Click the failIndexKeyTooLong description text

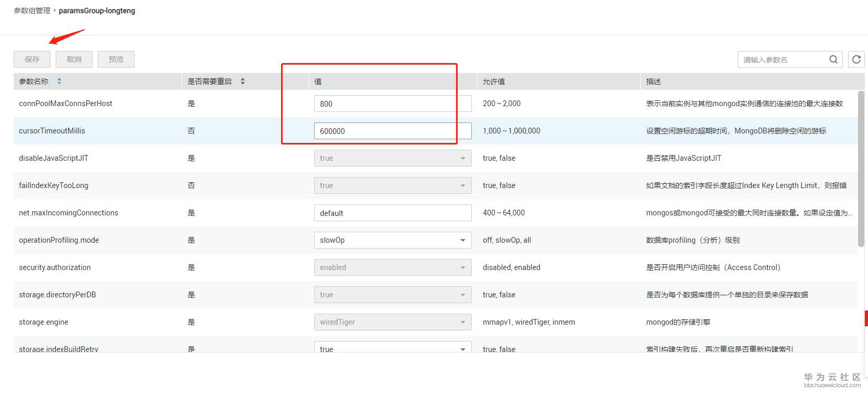point(747,185)
